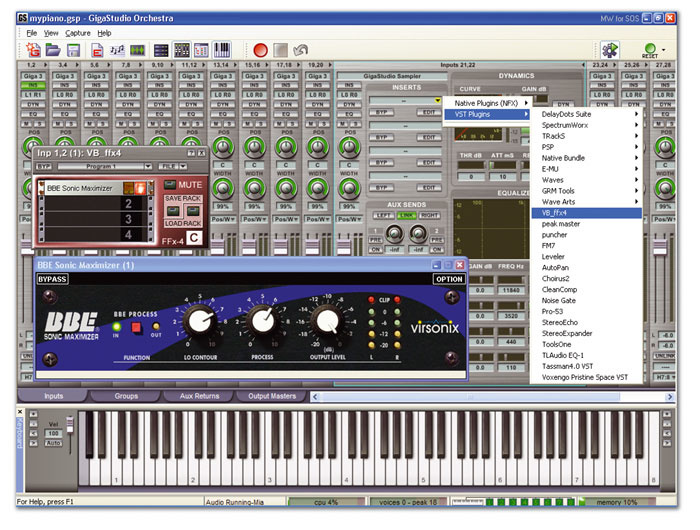Toggle the LINK button in AUX SENDS

click(x=406, y=215)
